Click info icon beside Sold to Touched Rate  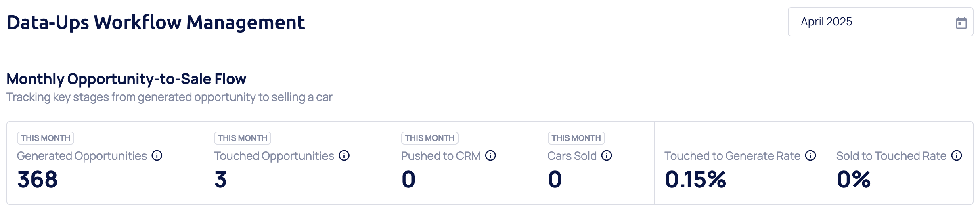(x=957, y=155)
